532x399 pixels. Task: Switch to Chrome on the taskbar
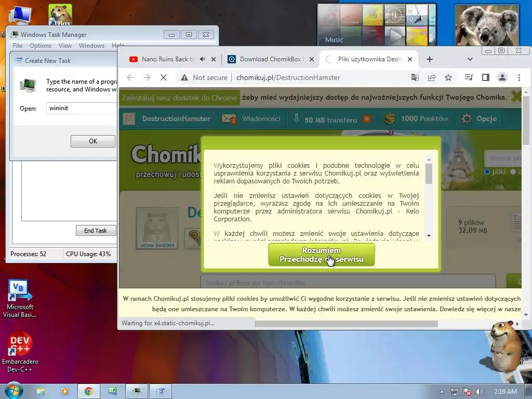click(89, 392)
